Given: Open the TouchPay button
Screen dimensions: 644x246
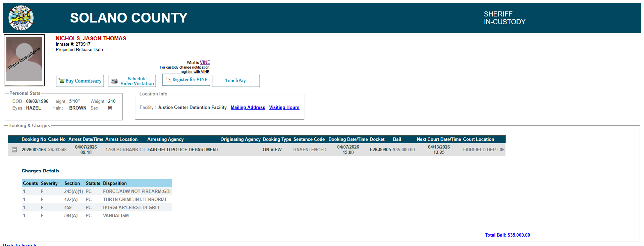Looking at the screenshot, I should [x=236, y=81].
